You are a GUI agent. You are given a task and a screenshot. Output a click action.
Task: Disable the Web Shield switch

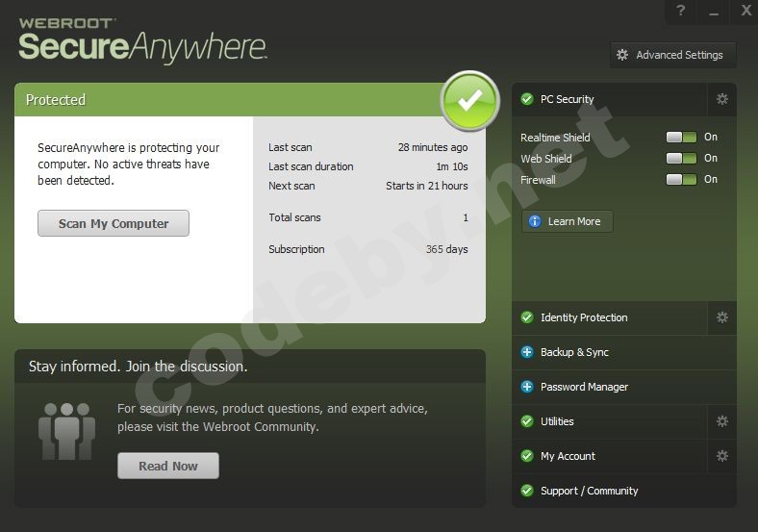coord(681,159)
